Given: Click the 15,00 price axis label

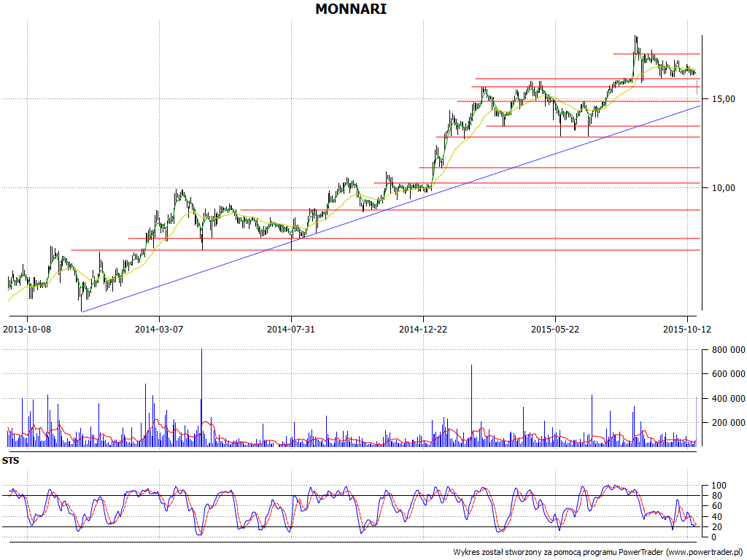Looking at the screenshot, I should click(724, 99).
